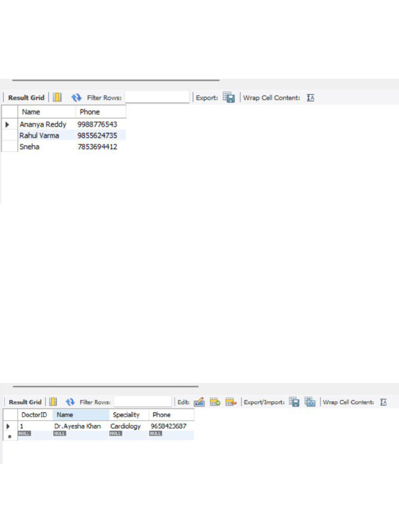399x532 pixels.
Task: Refresh the lower result grid
Action: tap(70, 402)
